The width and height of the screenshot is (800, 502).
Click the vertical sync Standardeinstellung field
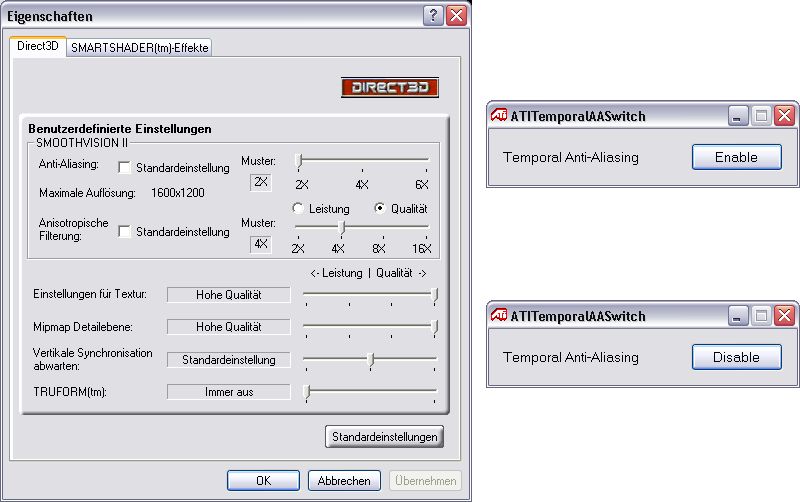click(229, 360)
